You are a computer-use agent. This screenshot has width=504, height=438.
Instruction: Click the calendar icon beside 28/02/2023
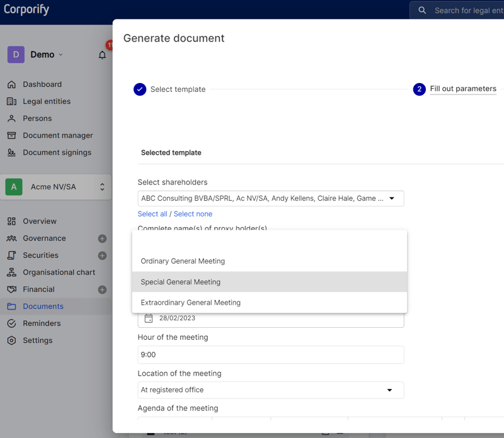point(149,318)
